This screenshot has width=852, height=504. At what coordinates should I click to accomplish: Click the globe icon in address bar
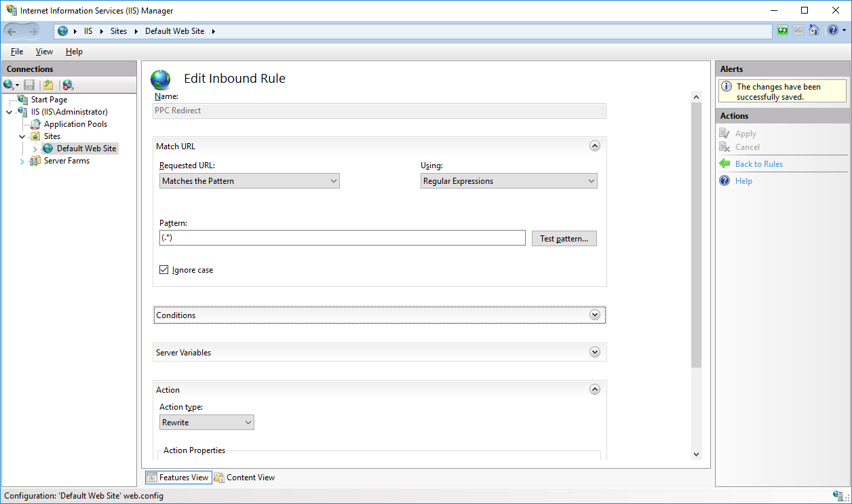(63, 31)
